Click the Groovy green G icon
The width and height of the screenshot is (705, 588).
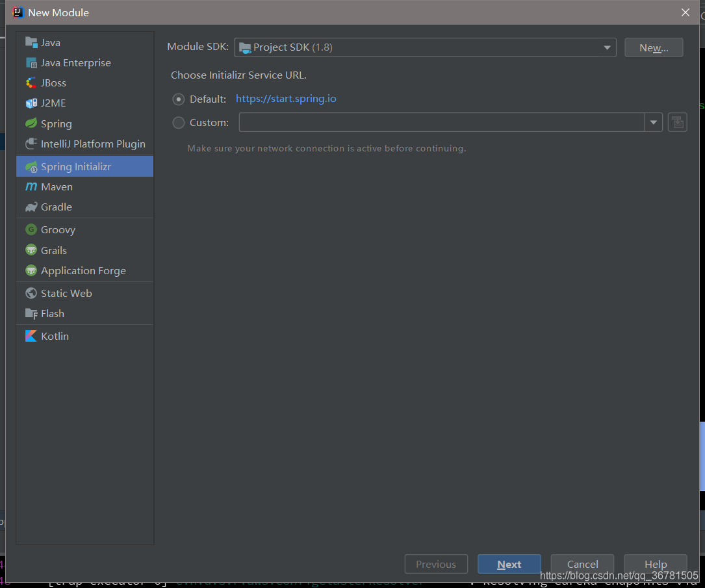(31, 230)
